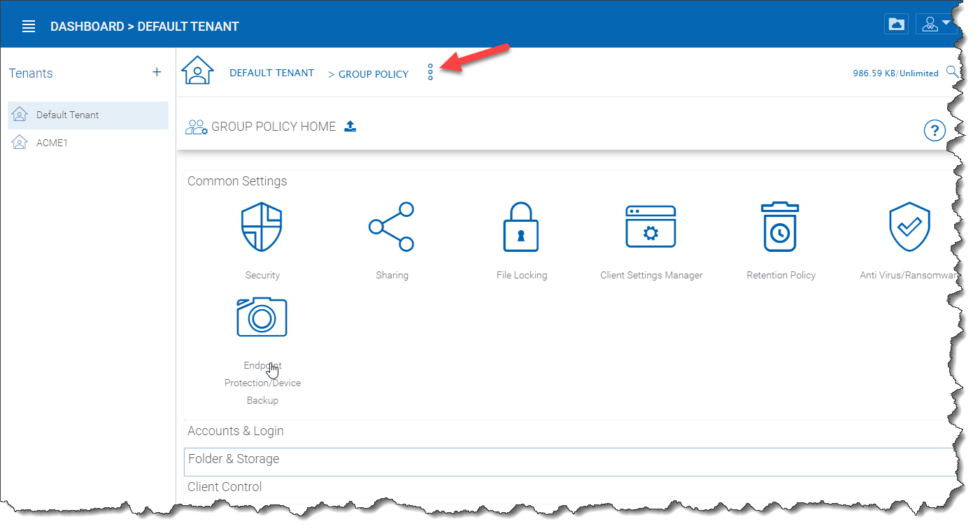
Task: Click the Client Settings Manager label
Action: click(x=651, y=276)
